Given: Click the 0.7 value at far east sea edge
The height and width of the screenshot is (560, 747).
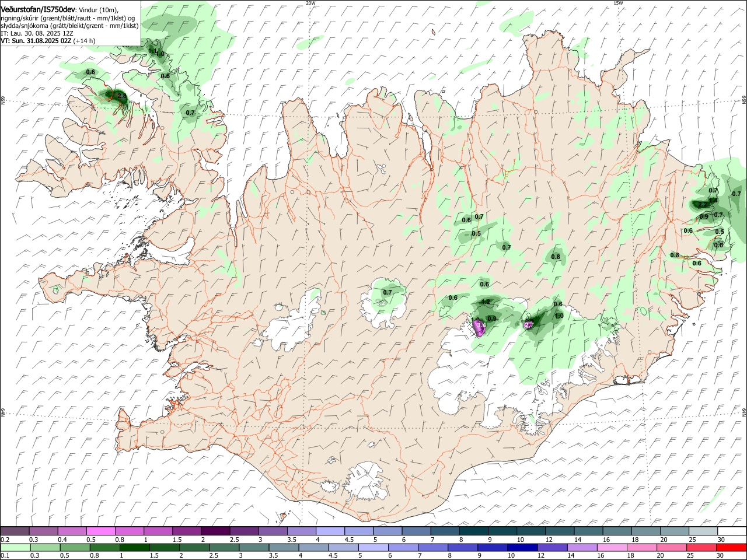Looking at the screenshot, I should tap(736, 194).
